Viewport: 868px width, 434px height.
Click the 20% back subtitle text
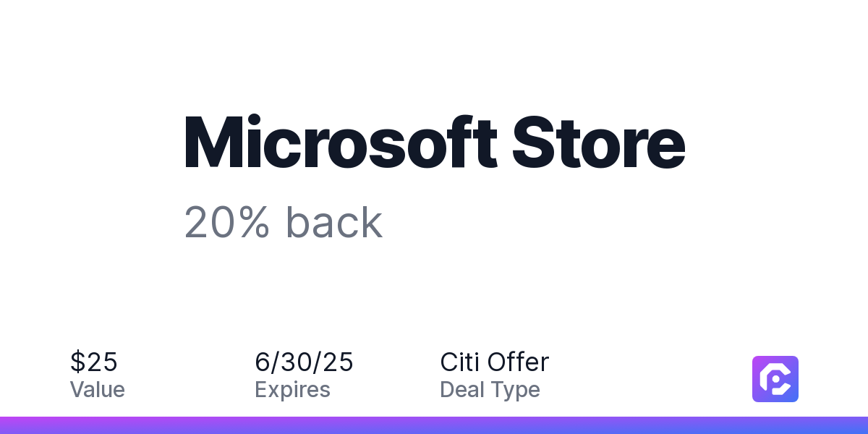point(284,222)
